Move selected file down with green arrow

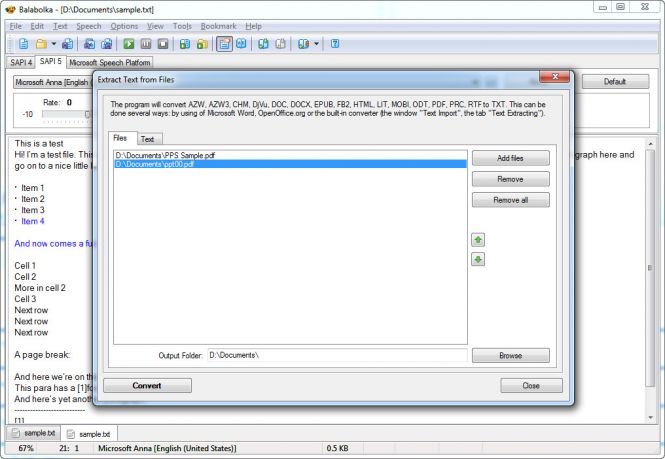pos(478,259)
